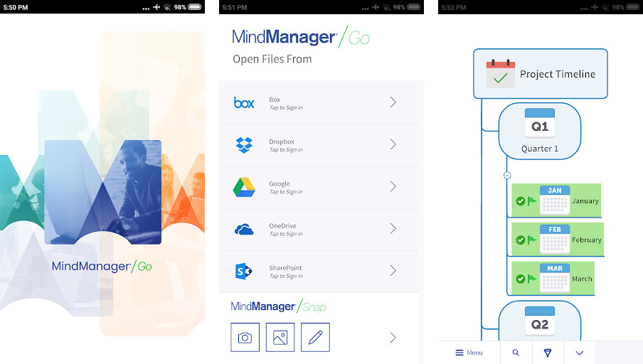The width and height of the screenshot is (643, 364).
Task: Tap the 'Open Files From' heading
Action: (272, 59)
